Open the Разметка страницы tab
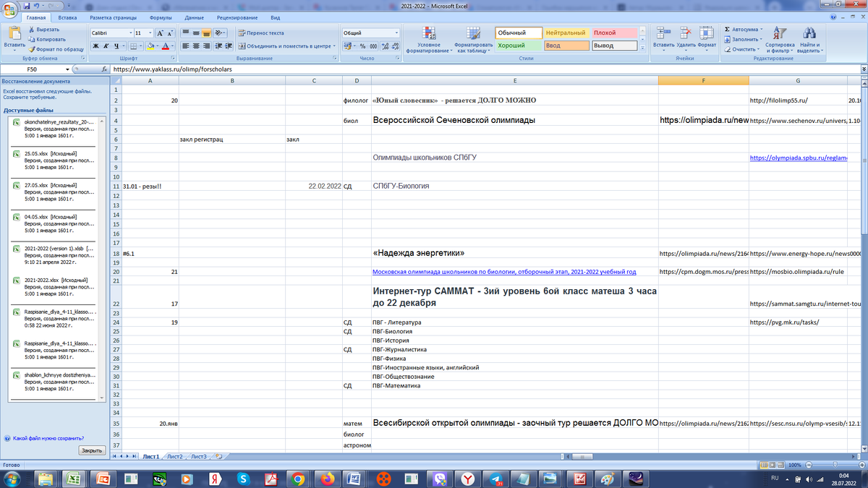 tap(115, 17)
